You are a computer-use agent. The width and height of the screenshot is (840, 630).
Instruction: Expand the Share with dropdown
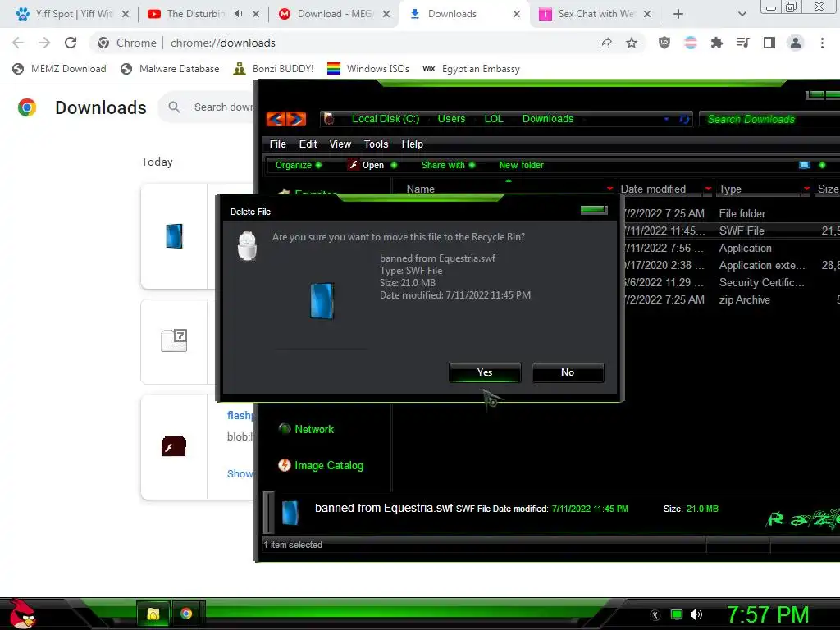448,165
